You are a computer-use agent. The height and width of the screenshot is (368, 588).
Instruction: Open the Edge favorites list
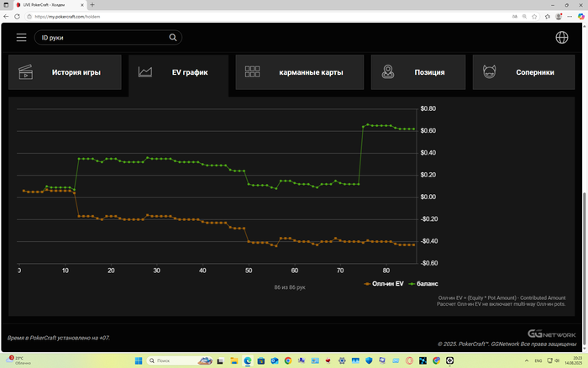(548, 17)
